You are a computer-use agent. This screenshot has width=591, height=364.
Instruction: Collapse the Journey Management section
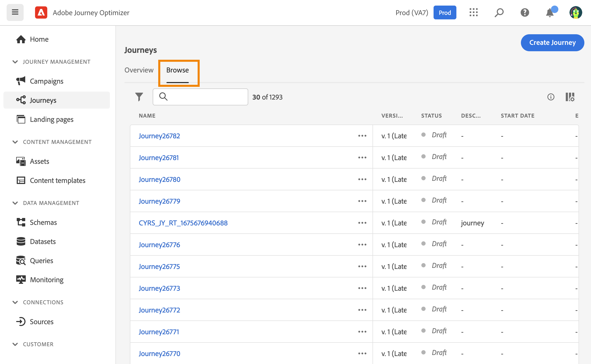[15, 62]
